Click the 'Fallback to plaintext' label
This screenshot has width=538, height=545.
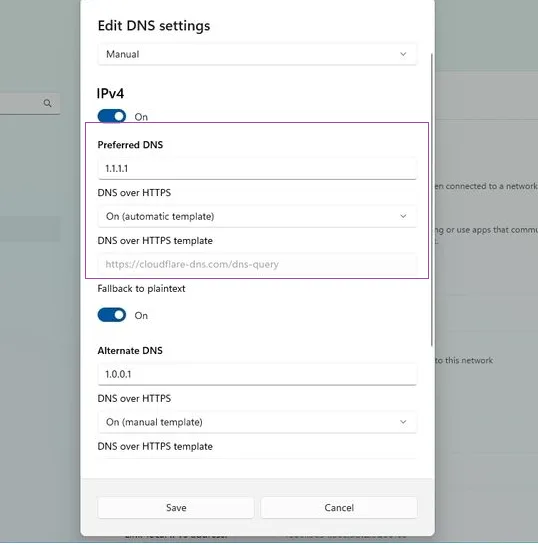[x=141, y=288]
